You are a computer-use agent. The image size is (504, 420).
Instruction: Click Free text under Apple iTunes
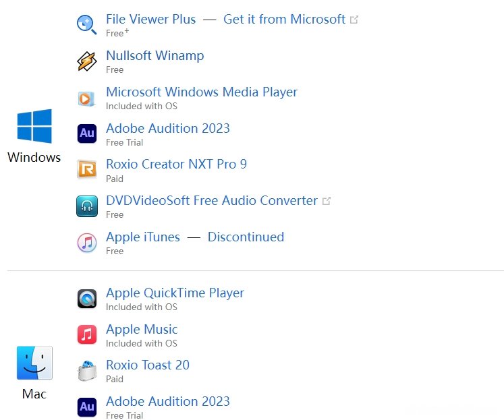[115, 251]
